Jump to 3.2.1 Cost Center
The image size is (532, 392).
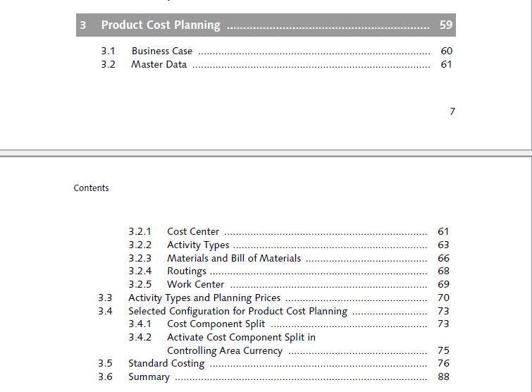coord(289,231)
